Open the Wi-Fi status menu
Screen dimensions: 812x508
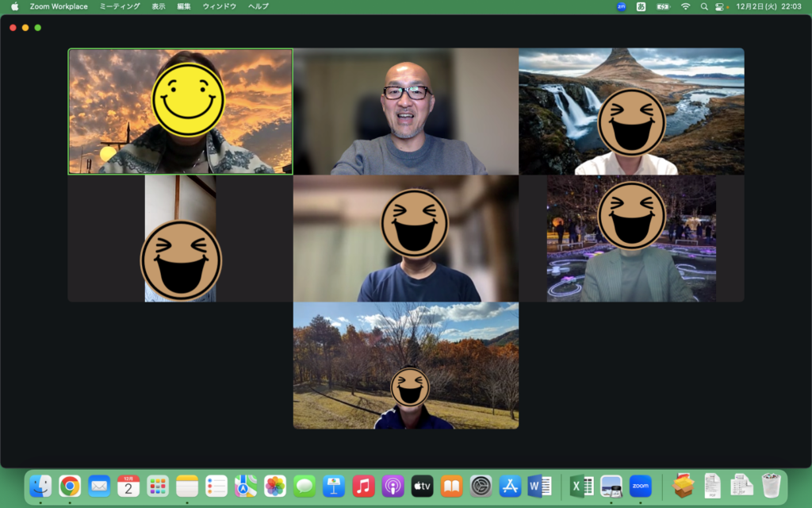tap(685, 6)
